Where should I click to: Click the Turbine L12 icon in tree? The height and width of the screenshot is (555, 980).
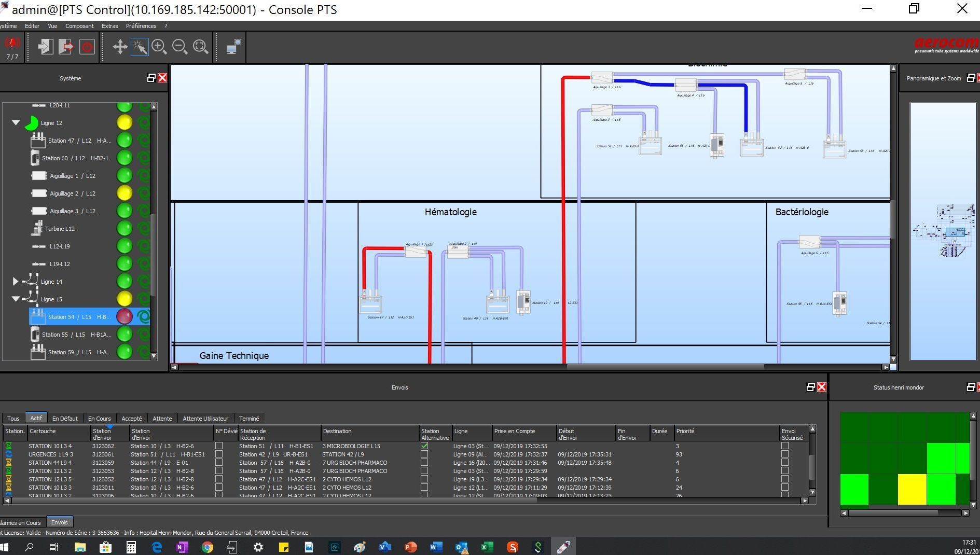click(x=37, y=228)
